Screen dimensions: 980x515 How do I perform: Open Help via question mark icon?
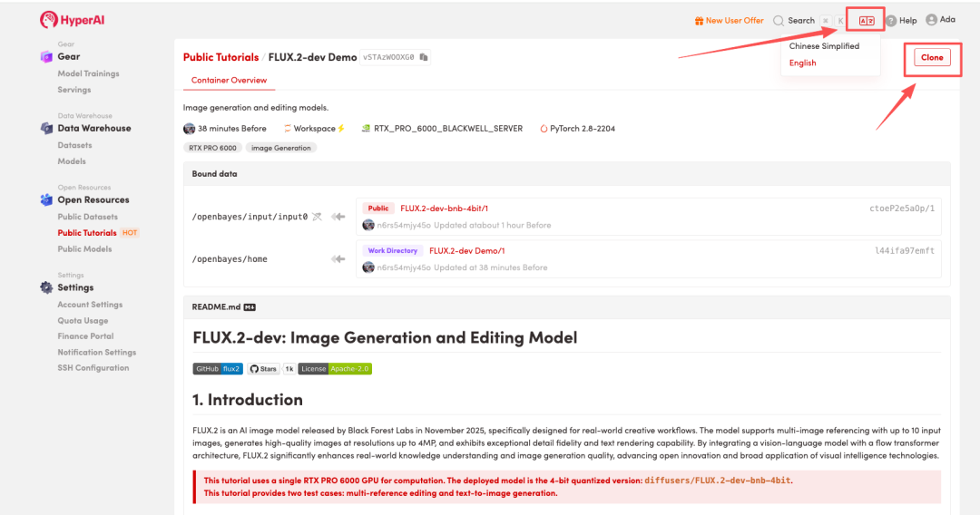(x=891, y=21)
